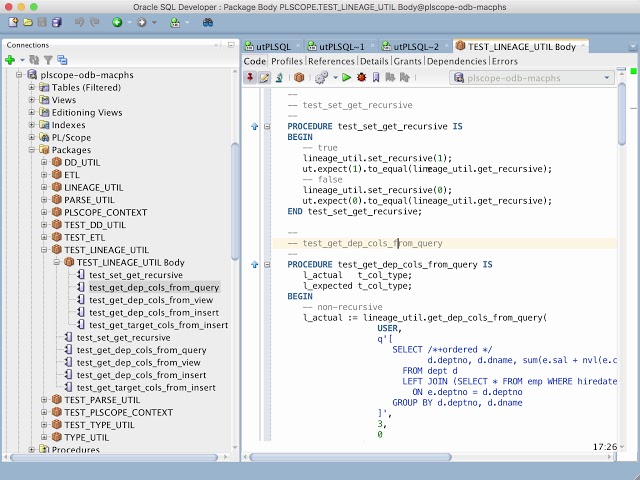Expand the PL/Scope node
Viewport: 640px width, 480px height.
tap(31, 137)
